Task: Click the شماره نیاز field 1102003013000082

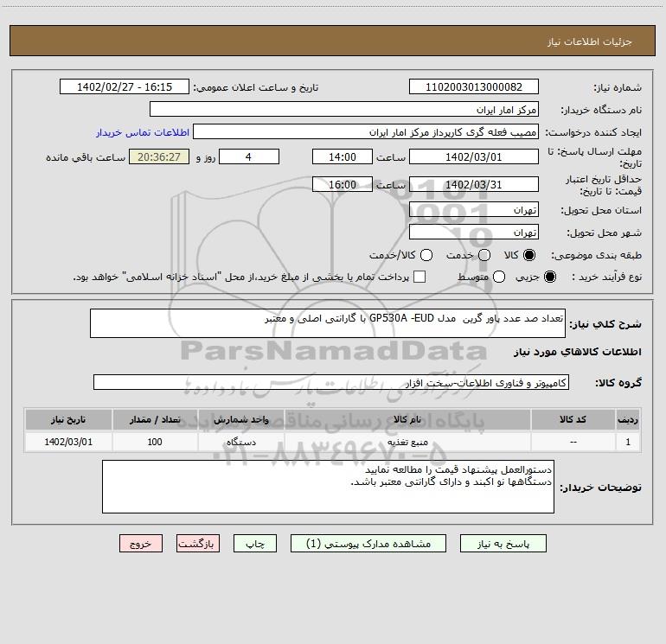Action: pyautogui.click(x=474, y=87)
